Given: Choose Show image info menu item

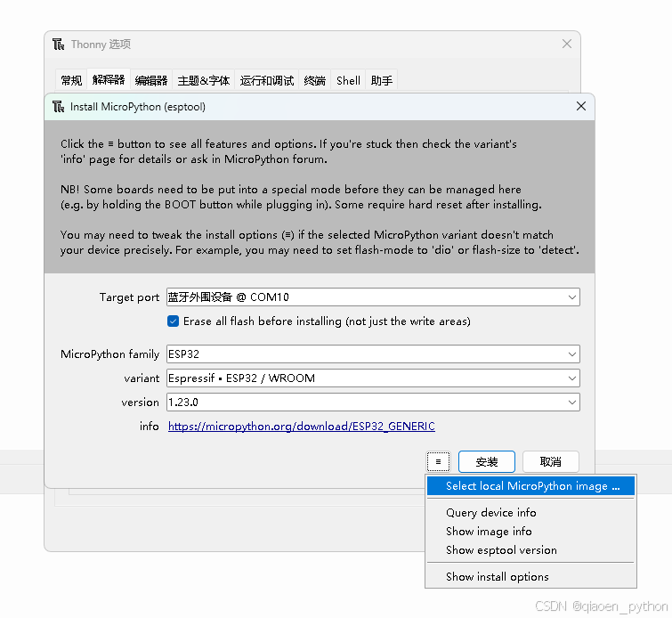Looking at the screenshot, I should (x=530, y=532).
